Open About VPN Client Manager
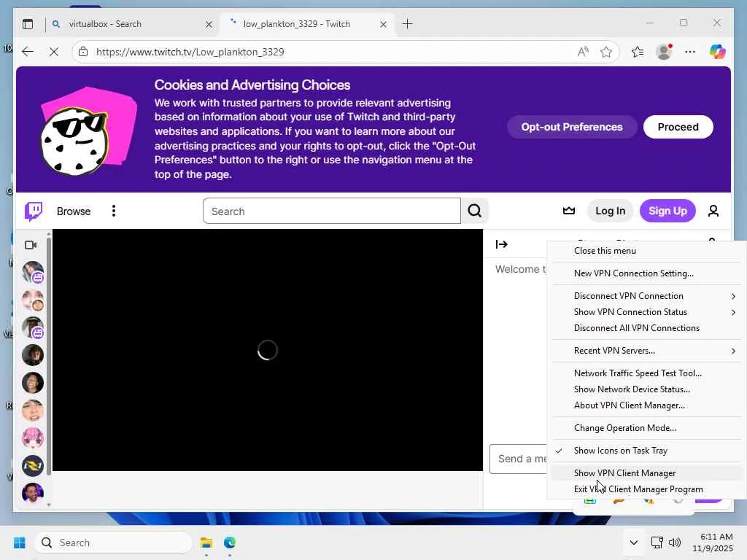The height and width of the screenshot is (560, 747). coord(647,405)
